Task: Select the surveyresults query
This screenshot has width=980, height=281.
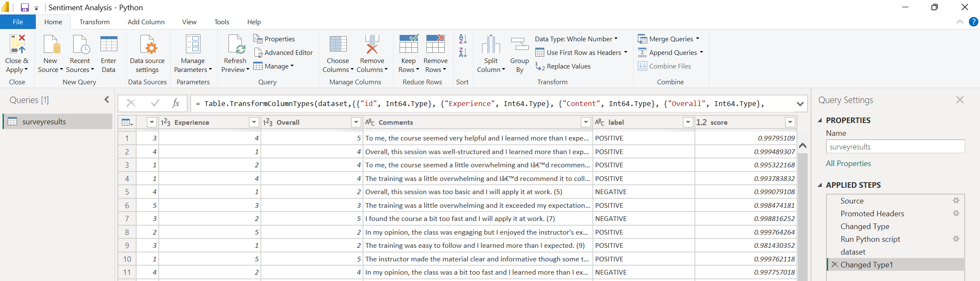Action: click(x=58, y=121)
